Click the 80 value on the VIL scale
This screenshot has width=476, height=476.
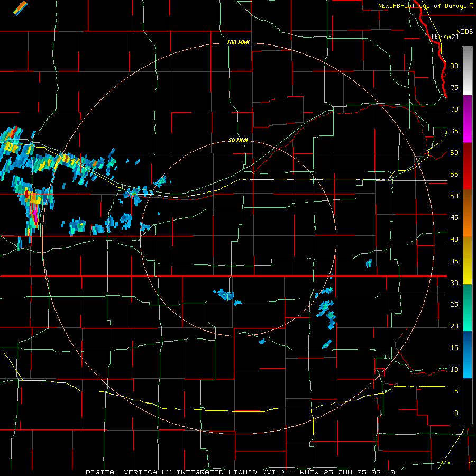click(x=454, y=66)
